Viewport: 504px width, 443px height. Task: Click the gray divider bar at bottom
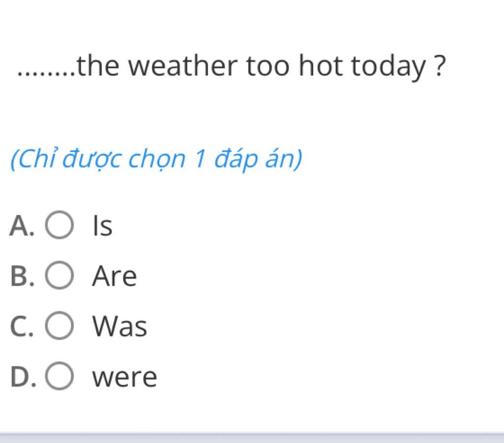pyautogui.click(x=252, y=438)
